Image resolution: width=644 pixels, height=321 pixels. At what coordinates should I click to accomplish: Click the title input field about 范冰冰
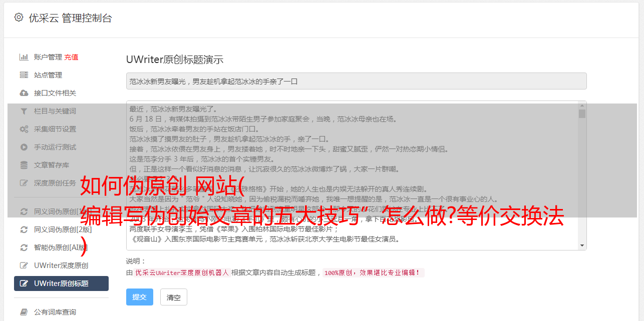pyautogui.click(x=356, y=81)
